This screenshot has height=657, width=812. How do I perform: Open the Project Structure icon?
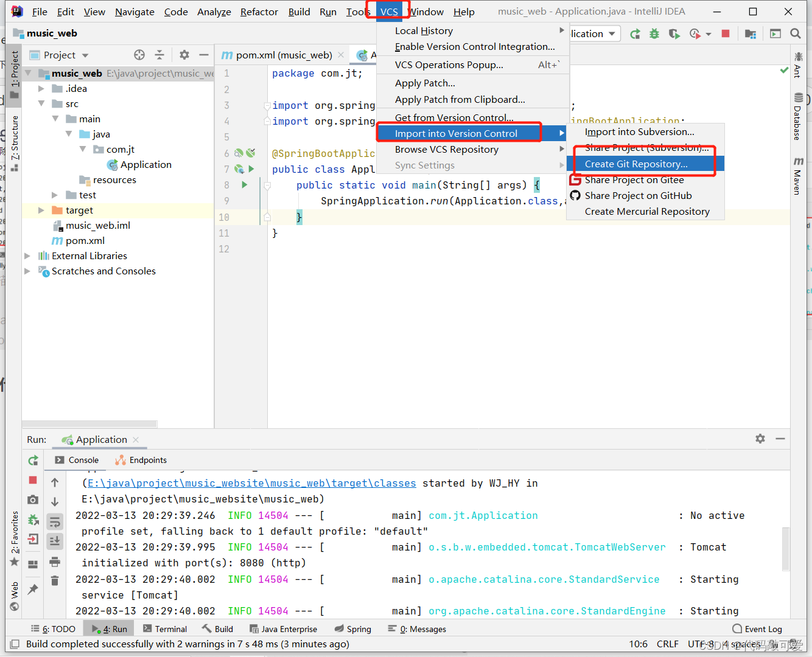point(751,34)
